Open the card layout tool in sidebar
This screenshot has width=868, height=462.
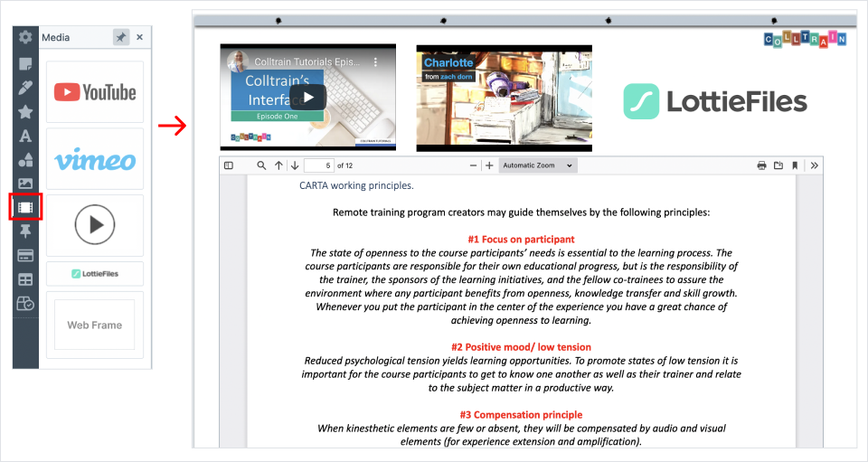click(x=25, y=255)
